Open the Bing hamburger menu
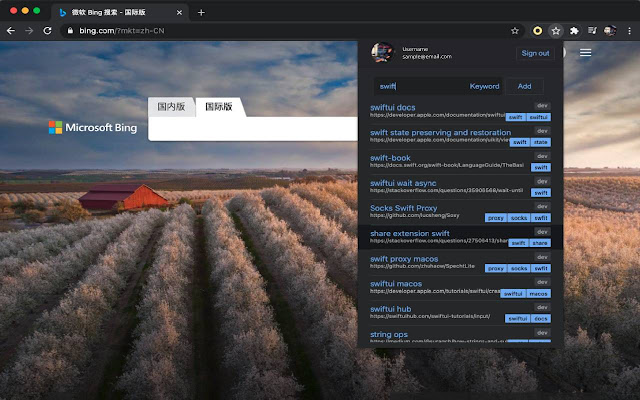 pos(585,53)
